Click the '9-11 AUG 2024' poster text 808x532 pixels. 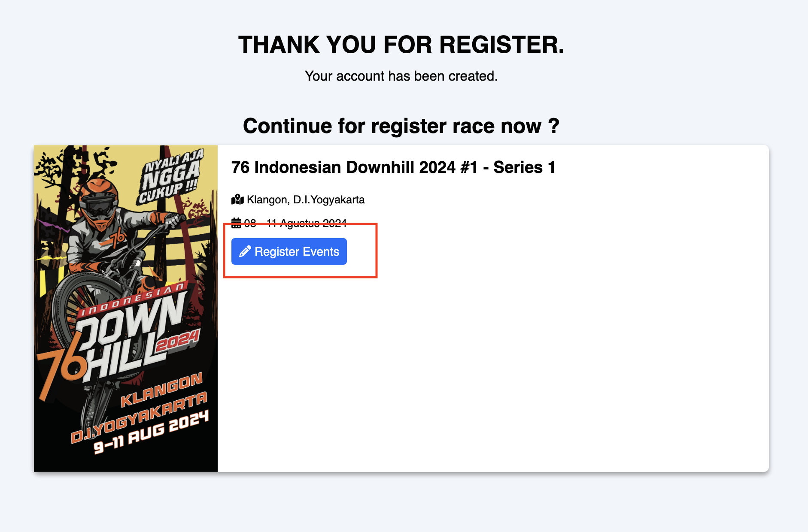[151, 432]
